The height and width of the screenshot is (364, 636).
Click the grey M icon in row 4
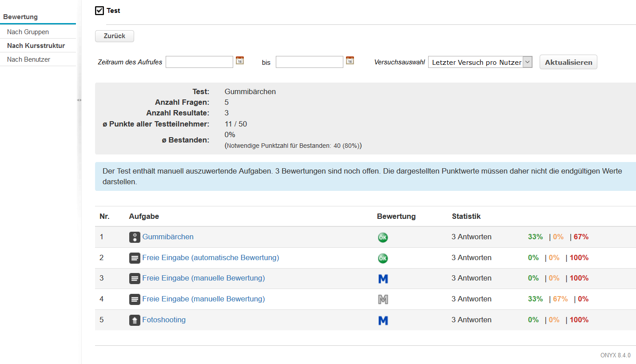click(x=383, y=299)
